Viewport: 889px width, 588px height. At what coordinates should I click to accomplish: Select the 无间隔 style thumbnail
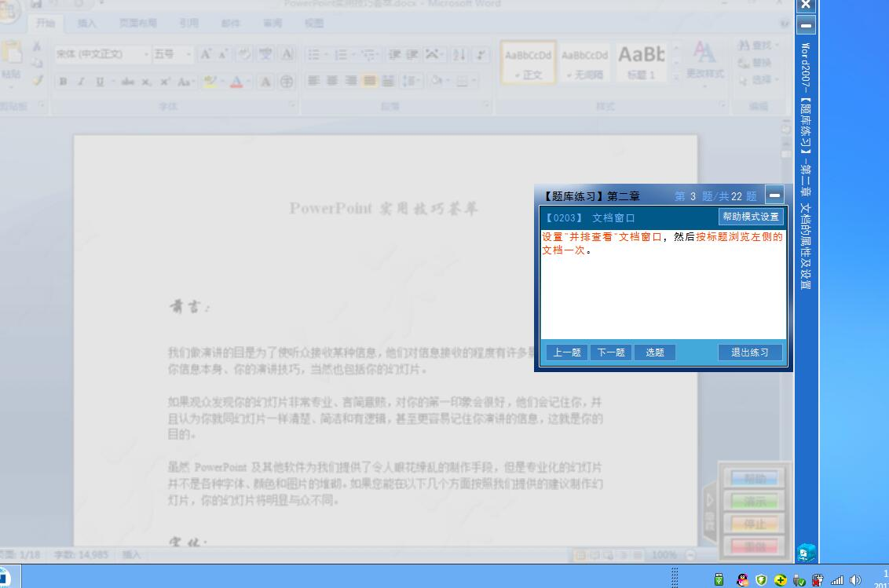pyautogui.click(x=584, y=63)
